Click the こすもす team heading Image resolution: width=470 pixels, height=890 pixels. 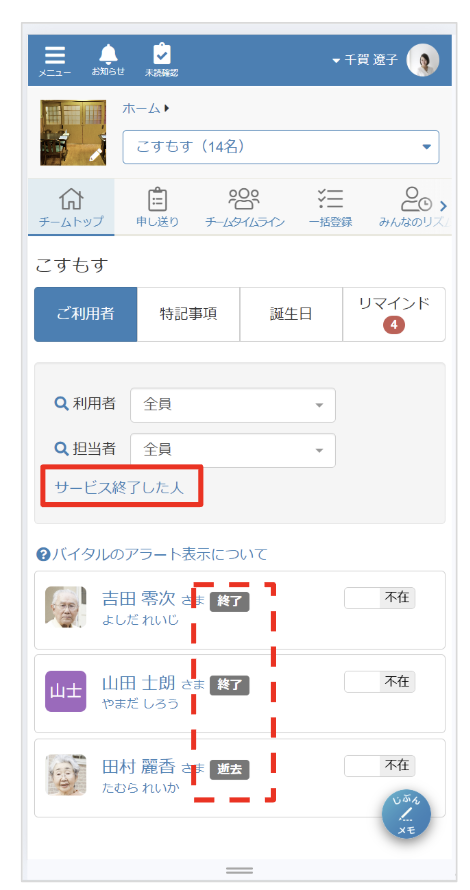tap(72, 265)
